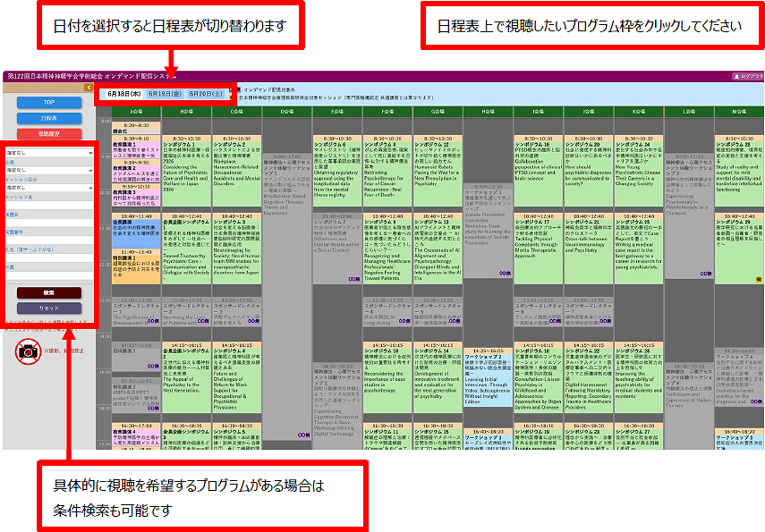This screenshot has width=765, height=532.
Task: Focus the セッション名 session name field
Action: pos(49,206)
